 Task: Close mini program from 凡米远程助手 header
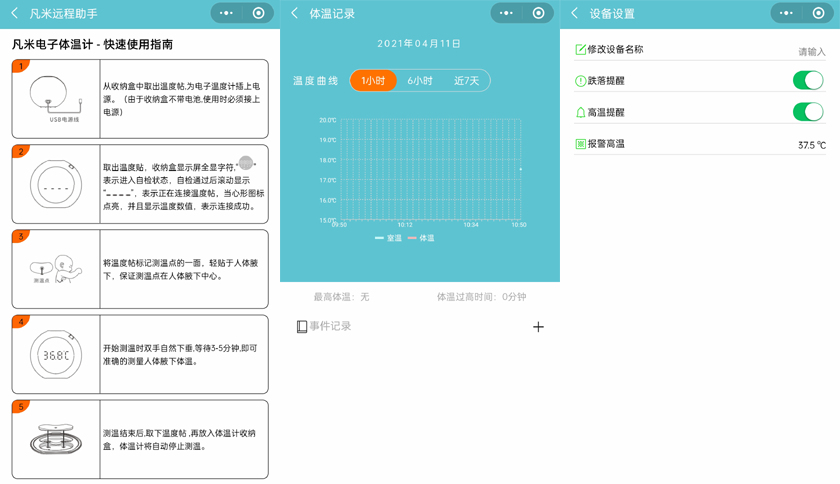(258, 13)
